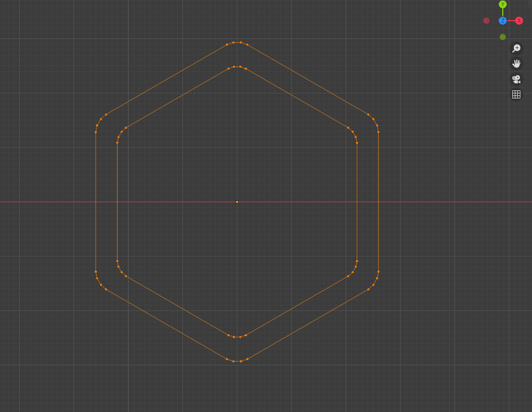Select the inner hexagon's lower-left diagonal edge

tap(177, 306)
